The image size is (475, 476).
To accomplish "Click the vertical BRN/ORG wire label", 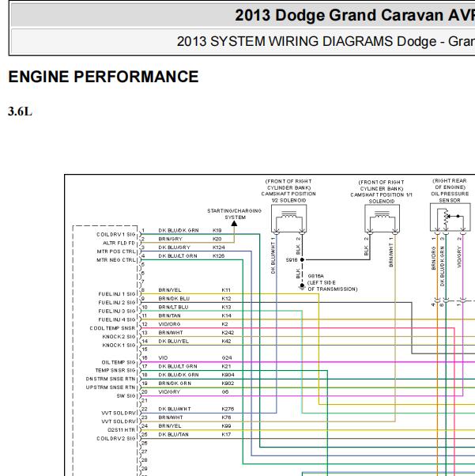I will pos(433,258).
